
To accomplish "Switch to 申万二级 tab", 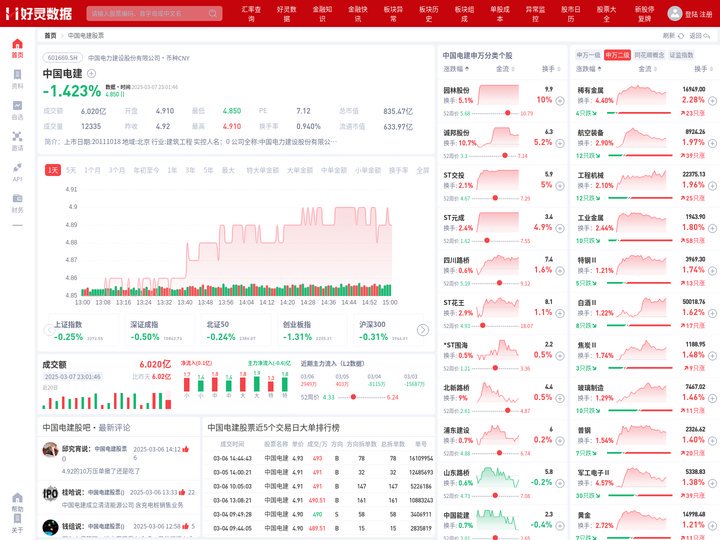I will (617, 55).
